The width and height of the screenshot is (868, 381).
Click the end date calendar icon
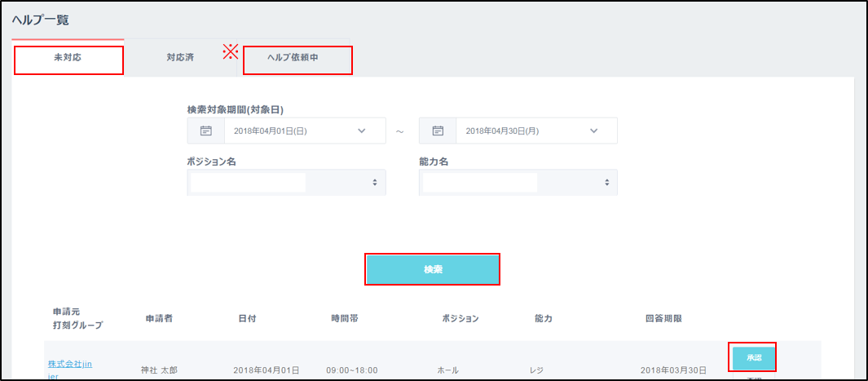tap(438, 131)
